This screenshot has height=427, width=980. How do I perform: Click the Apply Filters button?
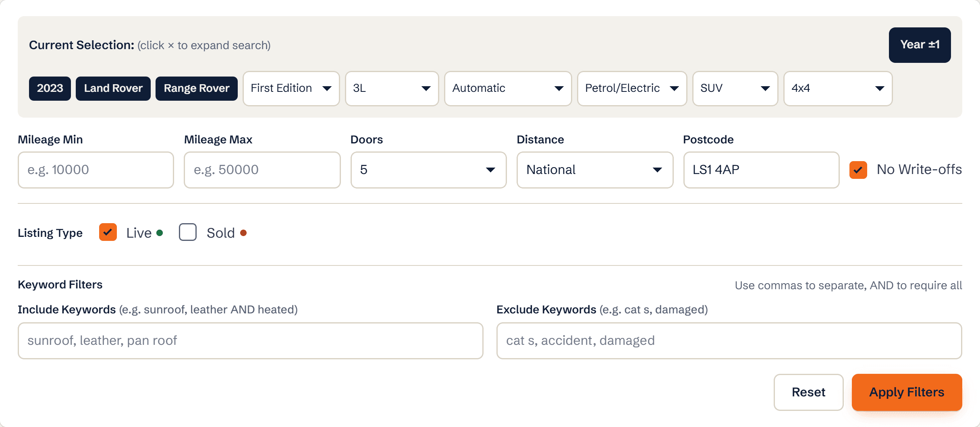pos(907,392)
